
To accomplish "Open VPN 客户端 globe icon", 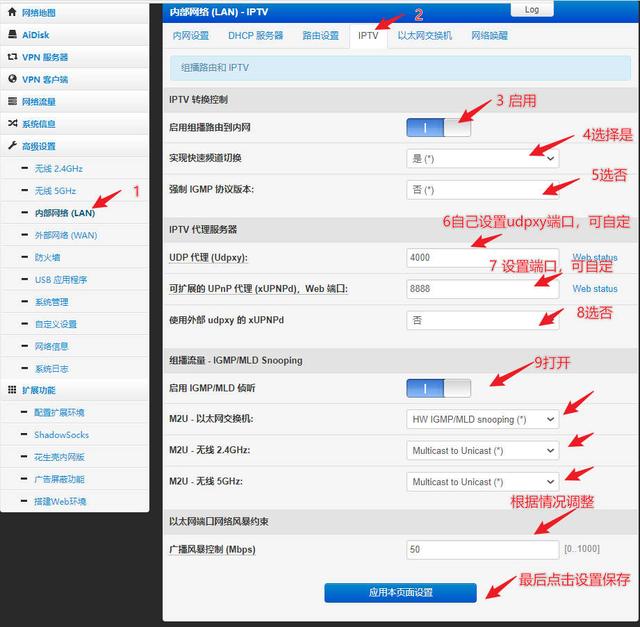I will (x=13, y=79).
